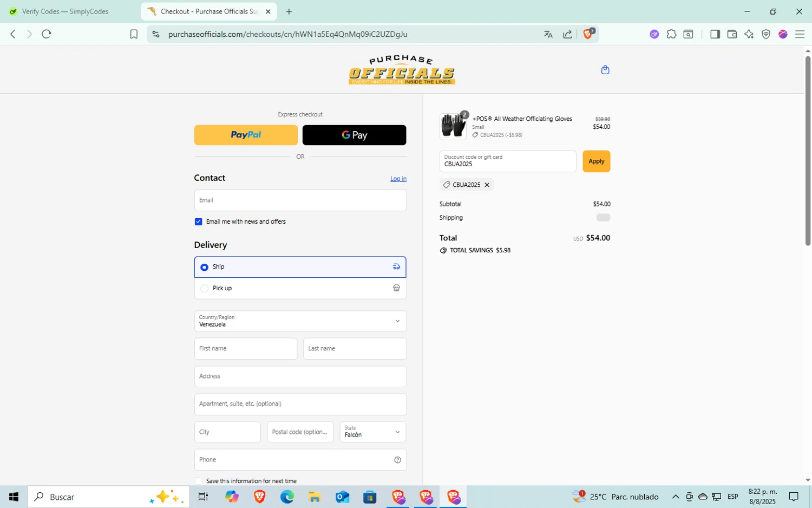Click the First name field
Screen dimensions: 812x508
coord(246,349)
